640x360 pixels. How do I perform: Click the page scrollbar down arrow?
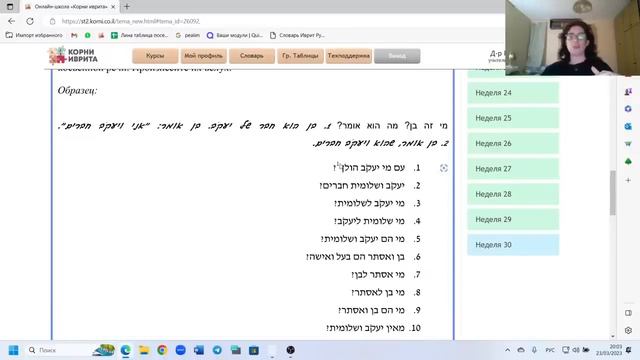coord(613,336)
